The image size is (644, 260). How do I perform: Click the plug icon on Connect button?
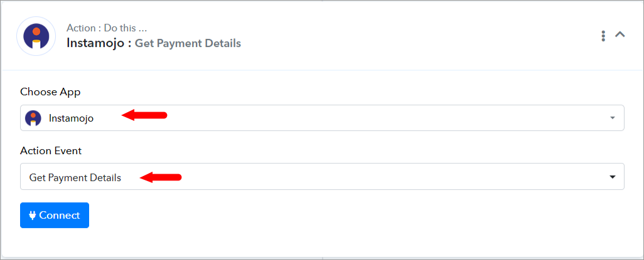point(33,216)
